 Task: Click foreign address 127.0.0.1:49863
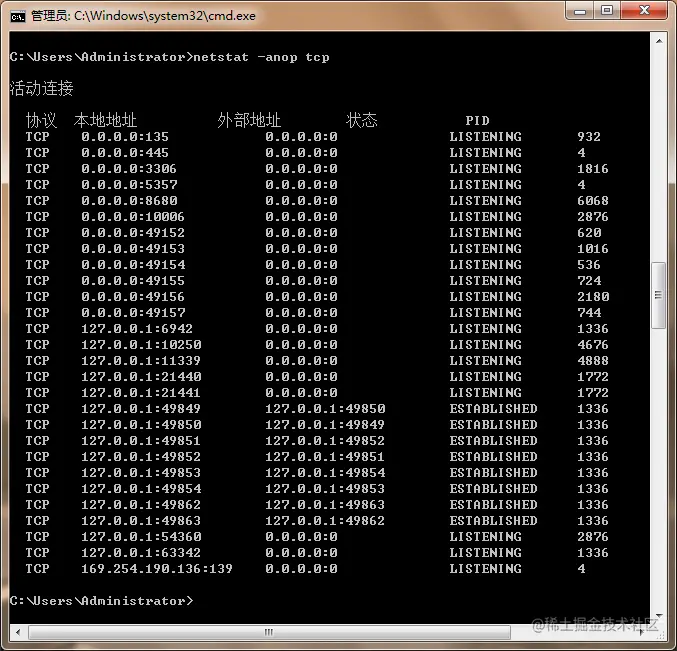(325, 505)
